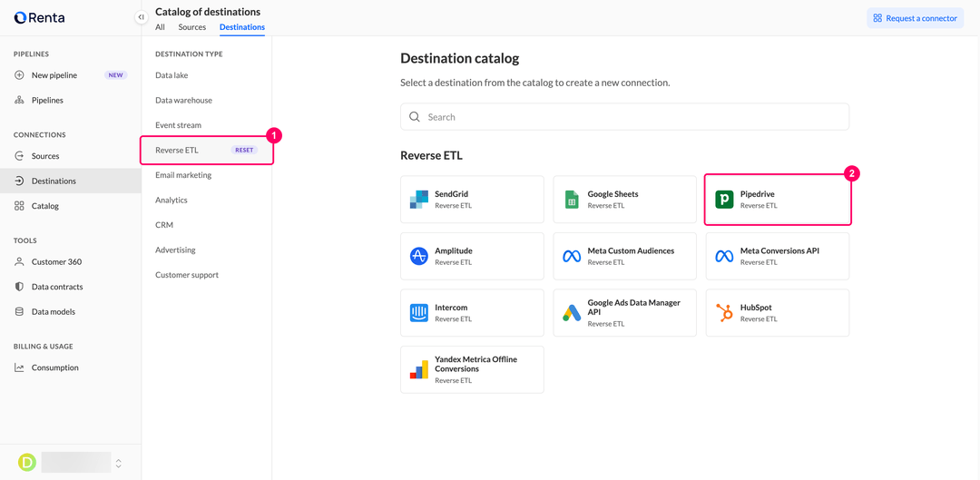Viewport: 980px width, 480px height.
Task: Open the account switcher chevrons
Action: pyautogui.click(x=119, y=463)
